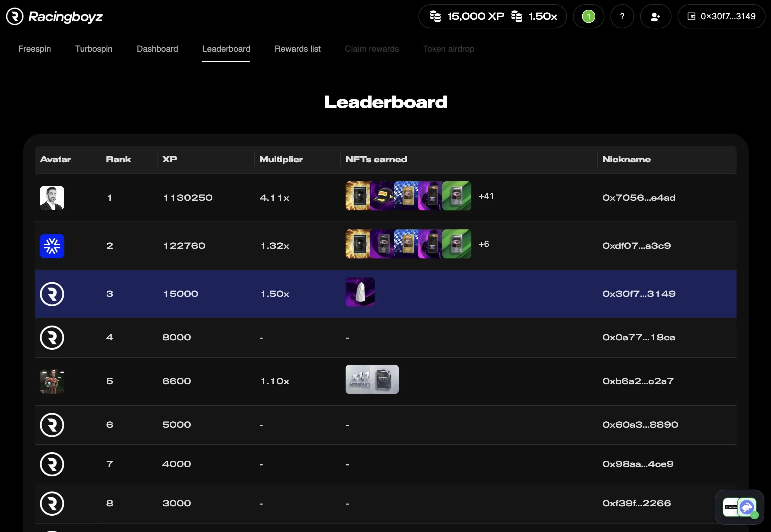The height and width of the screenshot is (532, 771).
Task: Click the Nickname column header
Action: [x=626, y=159]
